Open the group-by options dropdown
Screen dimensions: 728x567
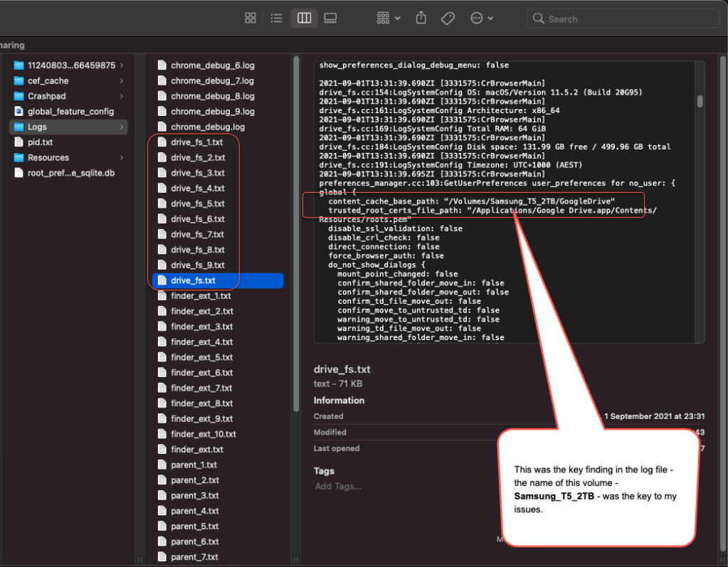pos(389,18)
